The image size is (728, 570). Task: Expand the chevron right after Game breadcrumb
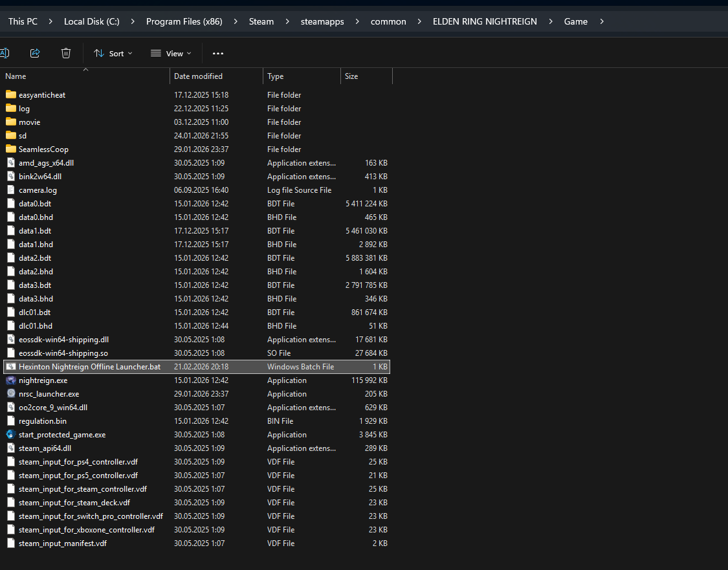tap(602, 21)
